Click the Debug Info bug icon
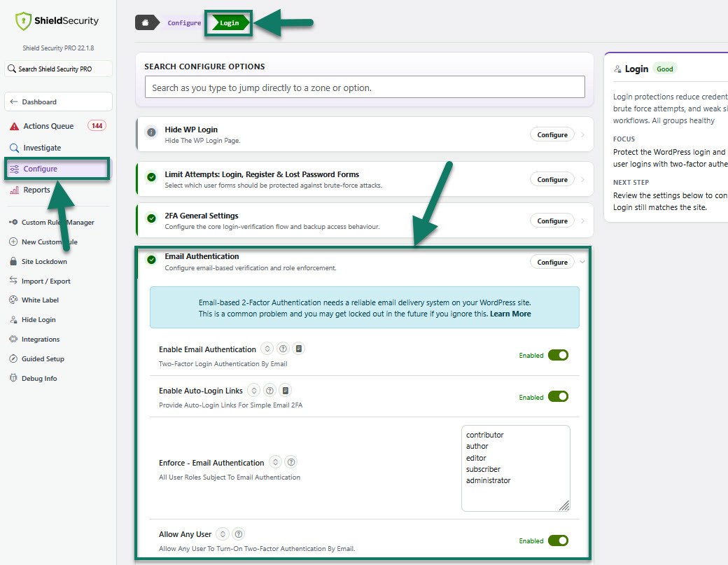 click(x=13, y=378)
